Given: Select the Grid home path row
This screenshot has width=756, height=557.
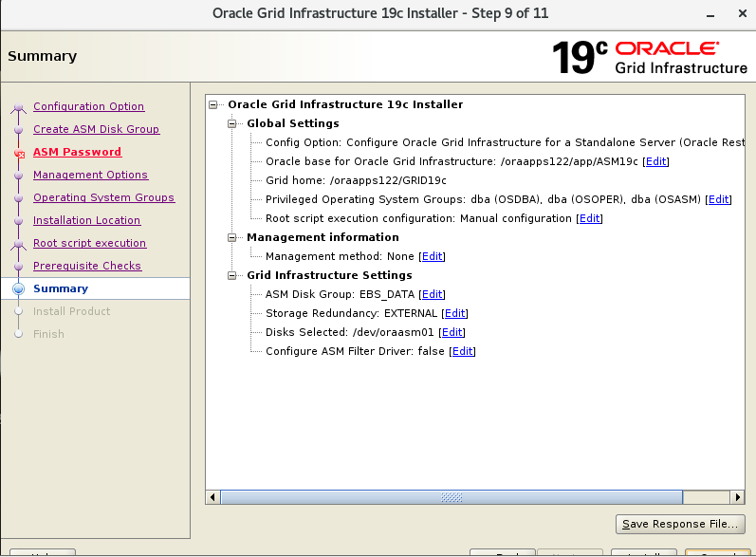Looking at the screenshot, I should tap(356, 180).
